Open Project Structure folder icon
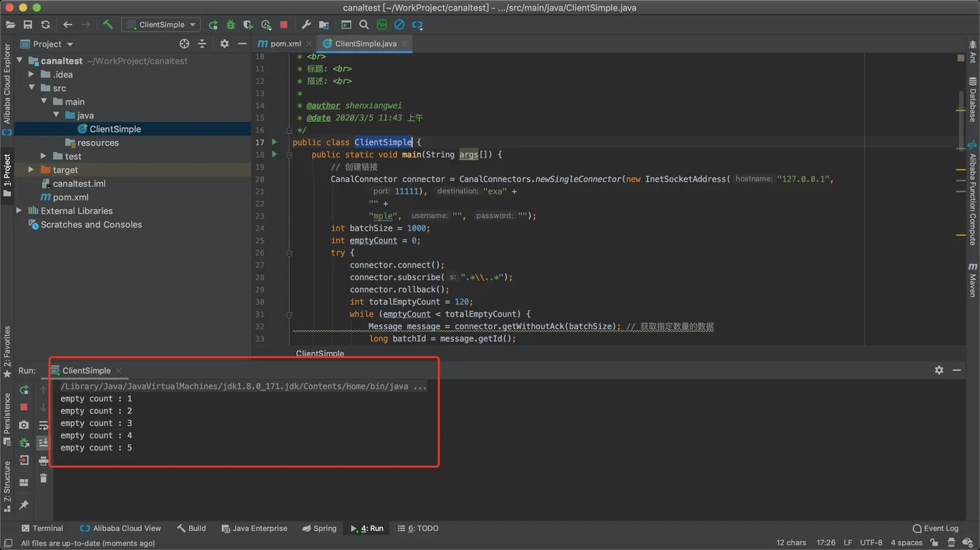 click(323, 25)
